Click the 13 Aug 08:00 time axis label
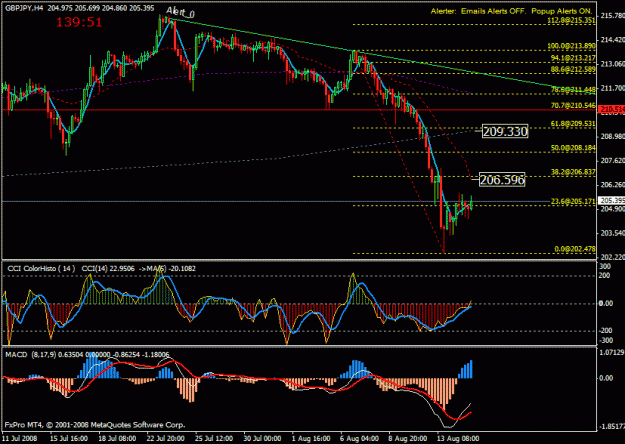The image size is (625, 444). (x=458, y=438)
